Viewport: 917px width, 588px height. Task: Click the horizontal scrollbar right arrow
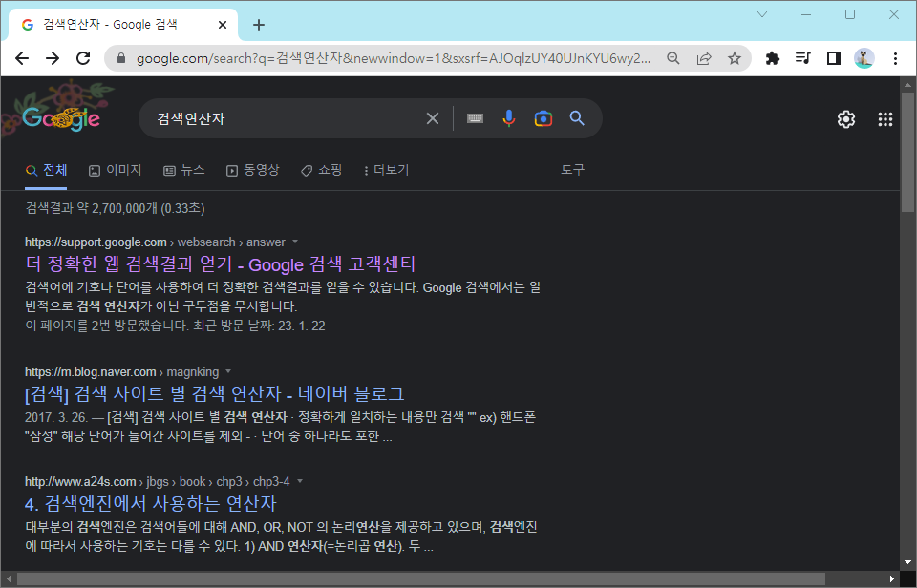892,579
